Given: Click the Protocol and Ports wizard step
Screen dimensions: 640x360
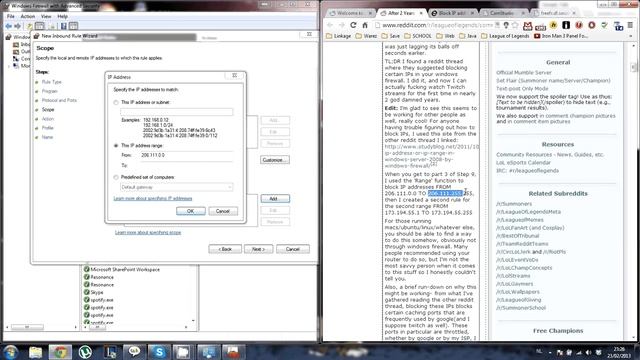Looking at the screenshot, I should 59,100.
